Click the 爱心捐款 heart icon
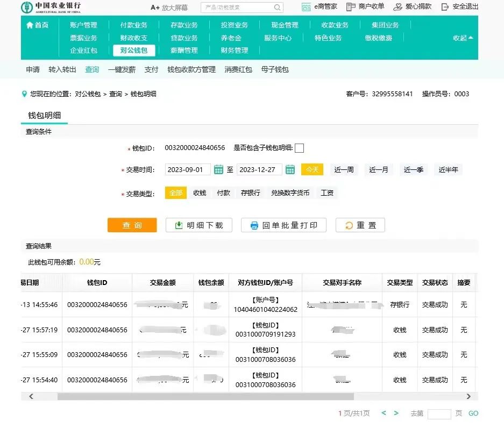 397,7
